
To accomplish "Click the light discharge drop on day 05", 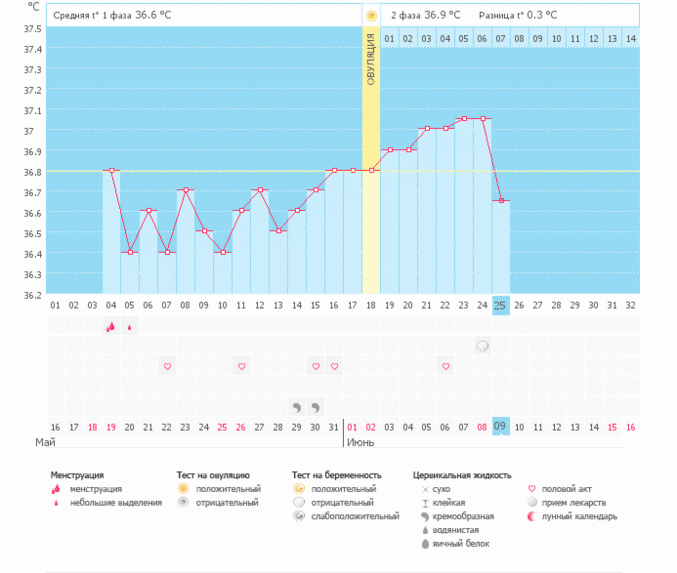I will 129,326.
